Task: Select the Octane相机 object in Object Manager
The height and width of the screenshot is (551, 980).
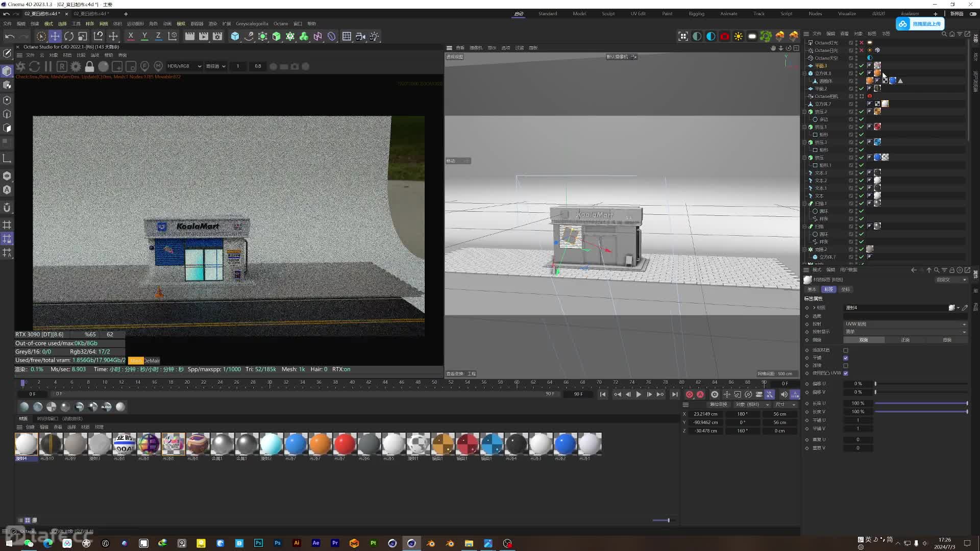Action: 826,96
